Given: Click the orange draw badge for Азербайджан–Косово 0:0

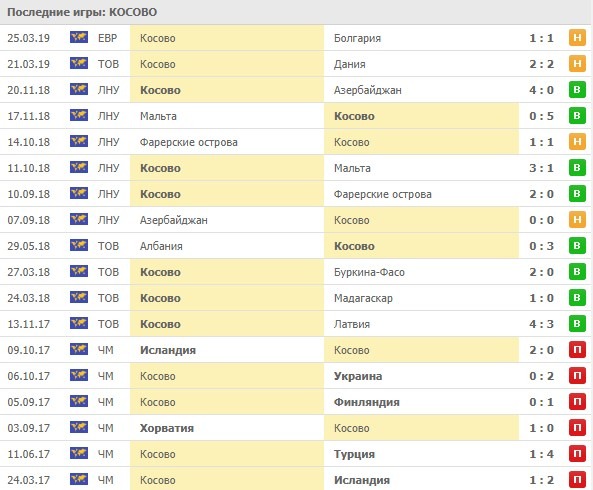Looking at the screenshot, I should click(x=577, y=220).
